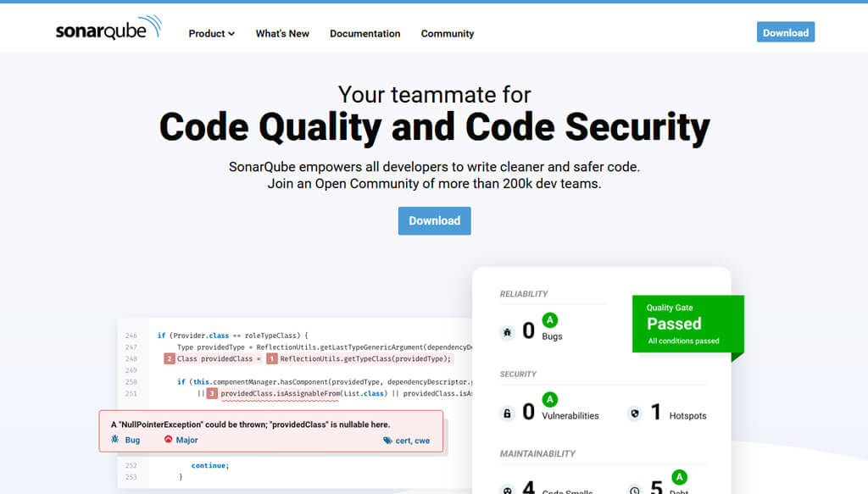Click the Download button in header
The image size is (868, 494).
[x=786, y=32]
